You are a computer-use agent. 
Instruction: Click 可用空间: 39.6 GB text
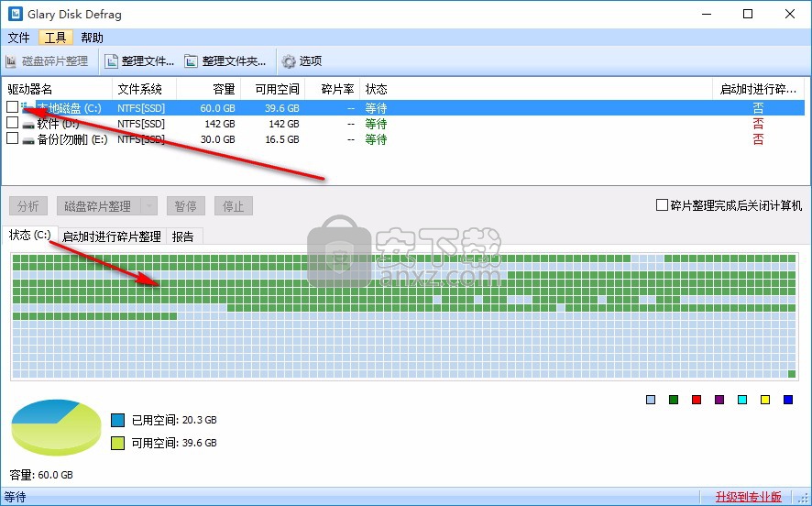click(174, 443)
